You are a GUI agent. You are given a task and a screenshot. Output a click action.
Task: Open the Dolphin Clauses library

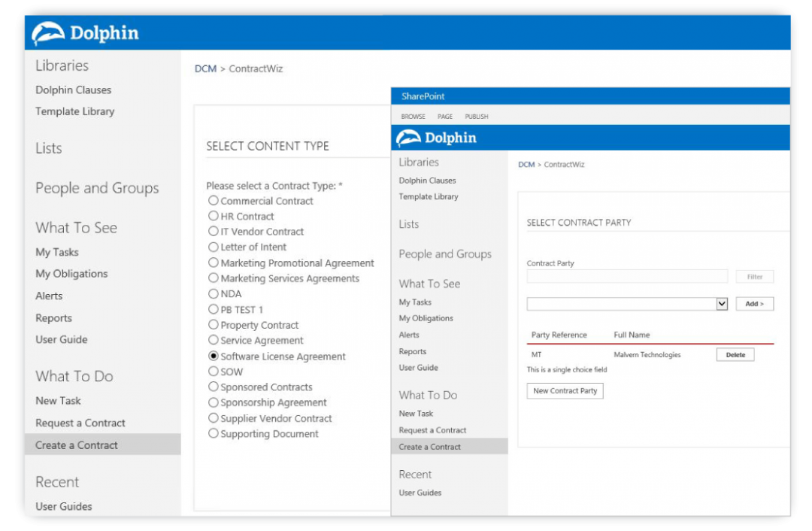73,90
